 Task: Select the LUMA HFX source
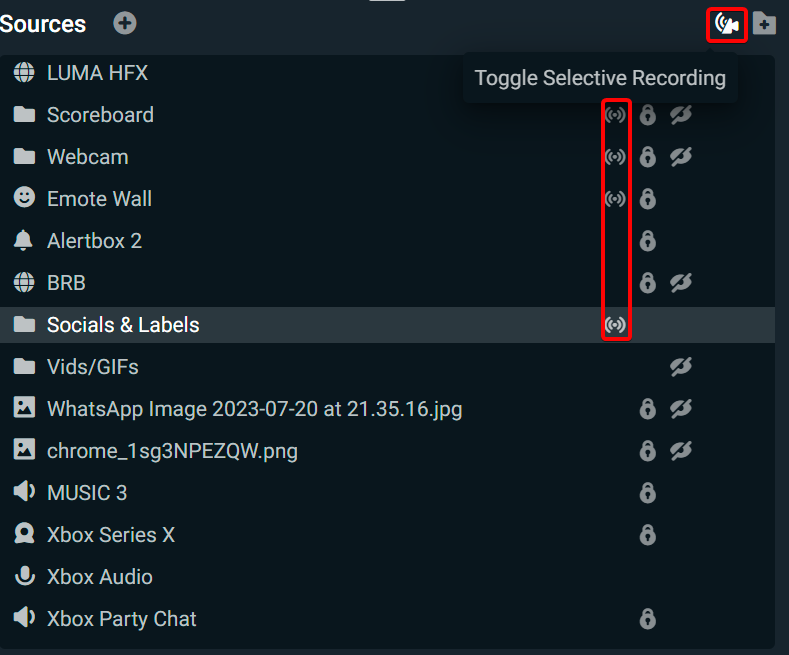click(x=97, y=73)
